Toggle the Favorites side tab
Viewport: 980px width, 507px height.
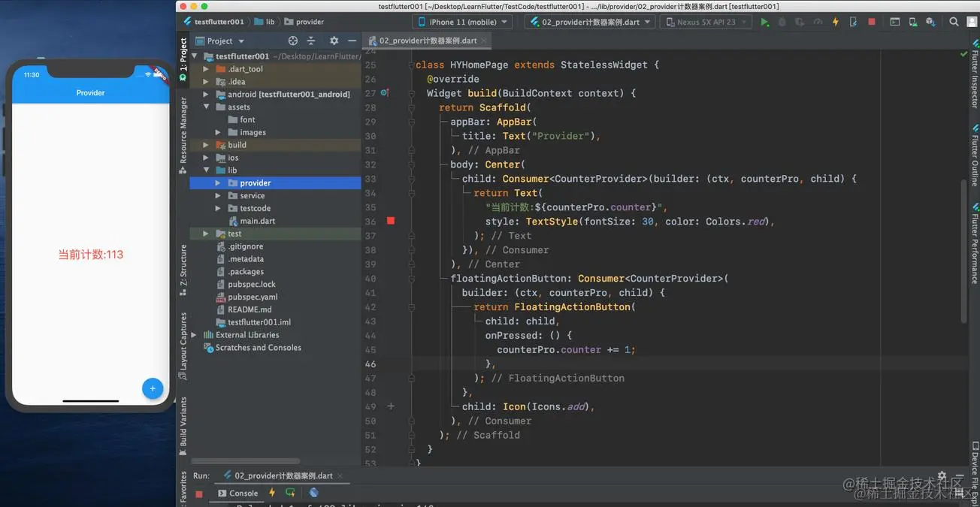pos(183,487)
